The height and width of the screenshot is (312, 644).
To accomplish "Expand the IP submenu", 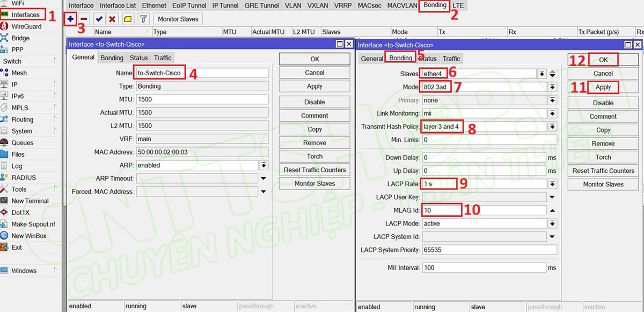I will [55, 84].
